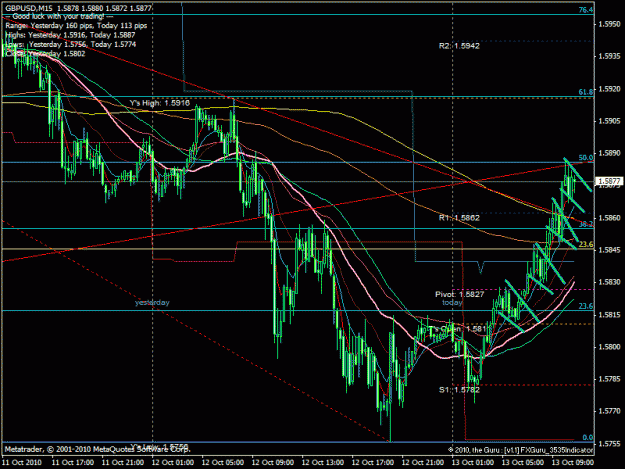
Task: Click the 1.5830 price axis value
Action: point(609,282)
